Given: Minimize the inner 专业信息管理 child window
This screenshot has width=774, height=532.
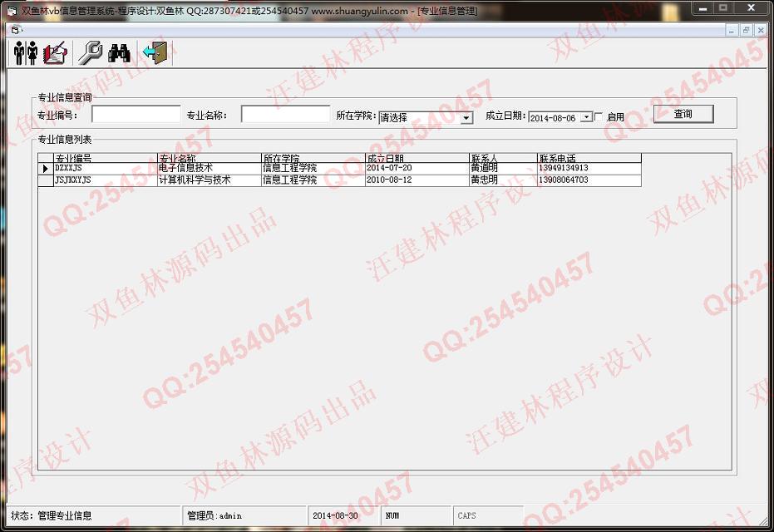Looking at the screenshot, I should click(732, 31).
